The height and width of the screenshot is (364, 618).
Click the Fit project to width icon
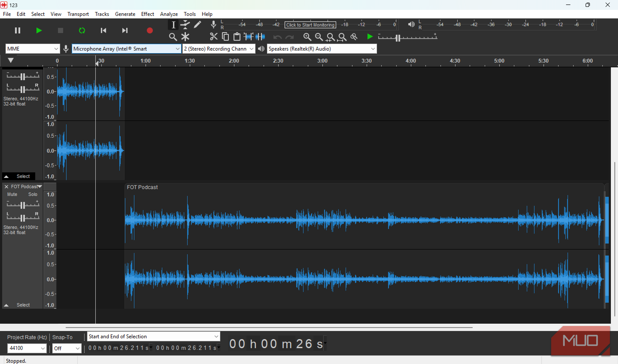[342, 37]
